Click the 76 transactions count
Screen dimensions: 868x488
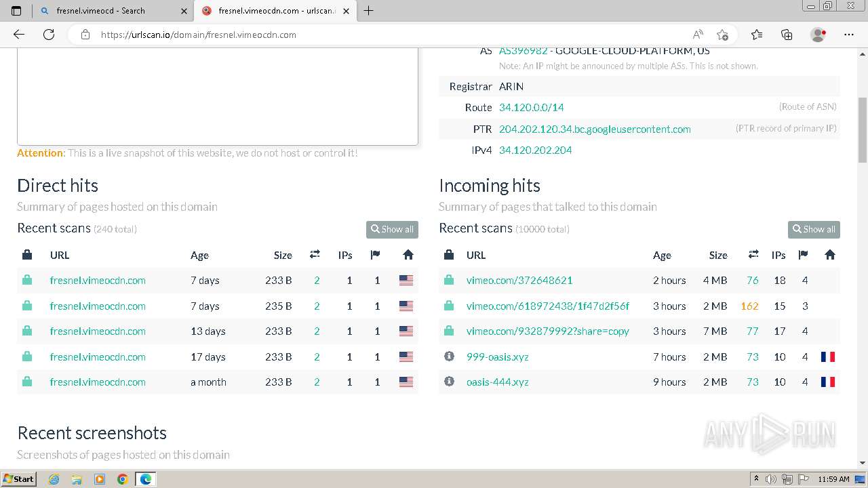point(752,280)
